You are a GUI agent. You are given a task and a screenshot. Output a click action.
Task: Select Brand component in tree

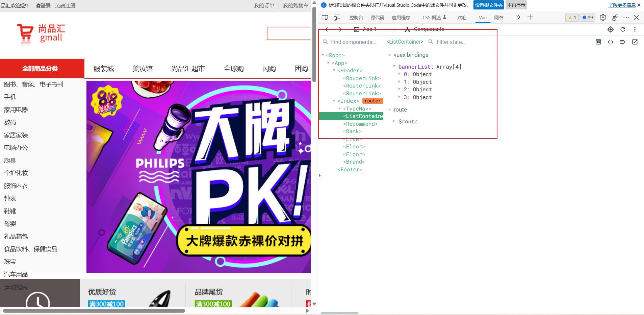pos(354,162)
